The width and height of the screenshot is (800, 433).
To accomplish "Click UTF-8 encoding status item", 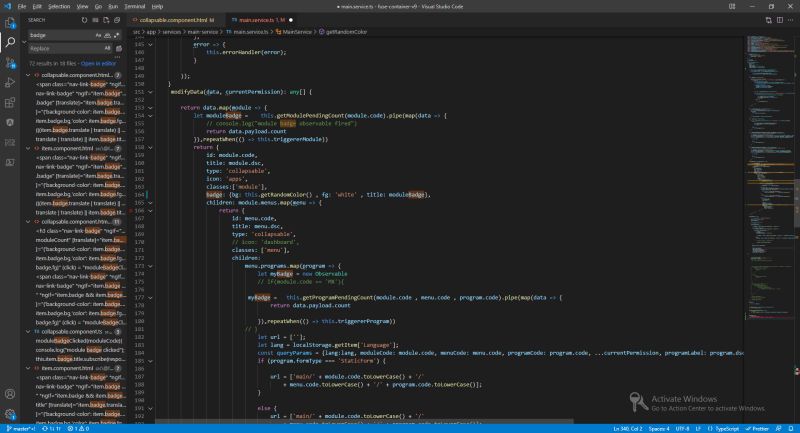I will click(682, 429).
